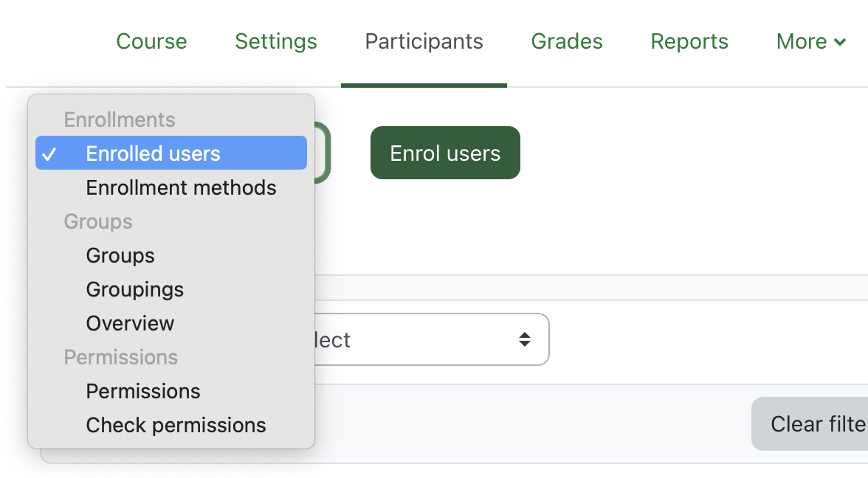Click the checkmark beside Enrolled users
The width and height of the screenshot is (868, 478).
[x=49, y=153]
